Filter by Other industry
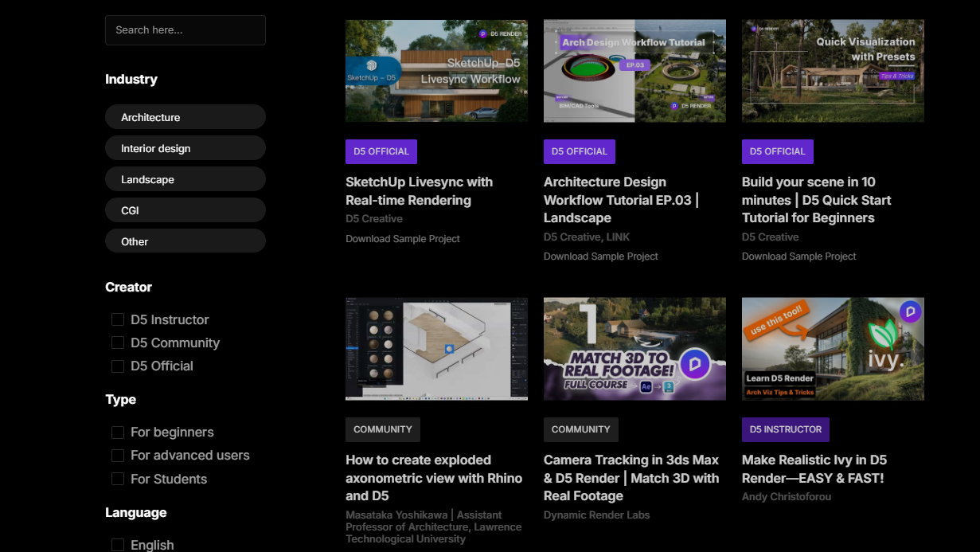Image resolution: width=980 pixels, height=552 pixels. coord(185,241)
